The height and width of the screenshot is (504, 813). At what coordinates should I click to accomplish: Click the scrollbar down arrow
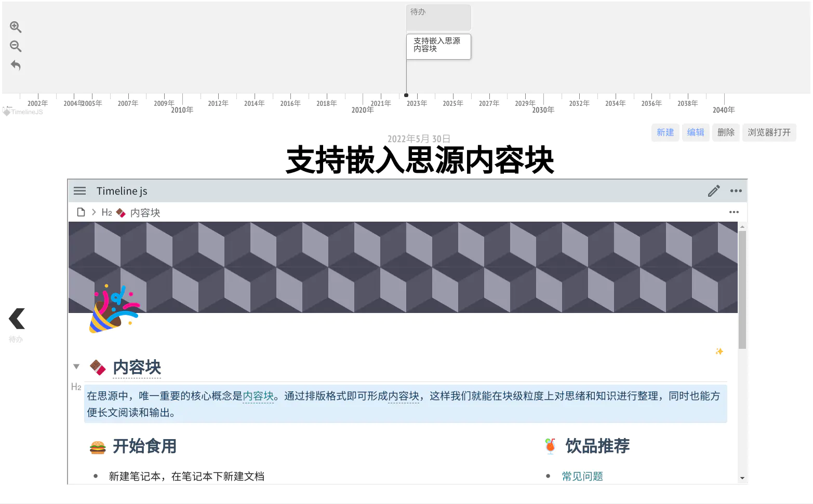(x=742, y=478)
